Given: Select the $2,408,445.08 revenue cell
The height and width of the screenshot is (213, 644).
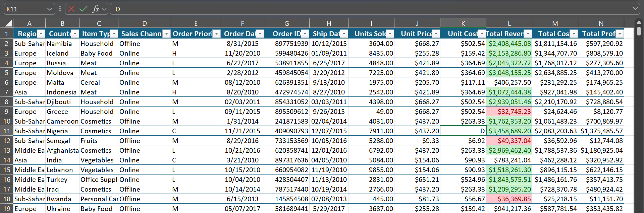Looking at the screenshot, I should 509,44.
